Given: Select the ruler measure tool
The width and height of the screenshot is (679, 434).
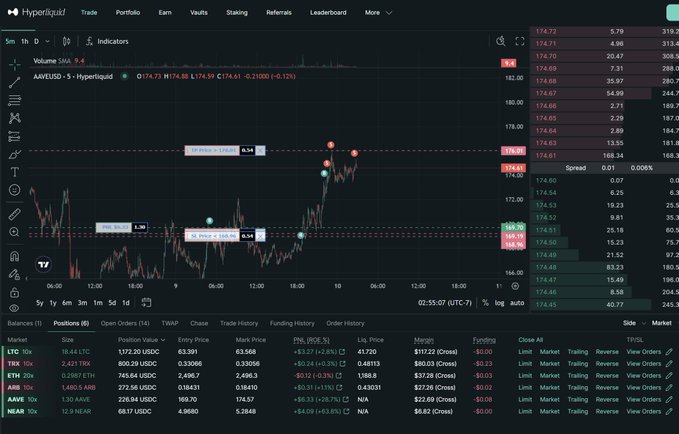Looking at the screenshot, I should tap(14, 214).
